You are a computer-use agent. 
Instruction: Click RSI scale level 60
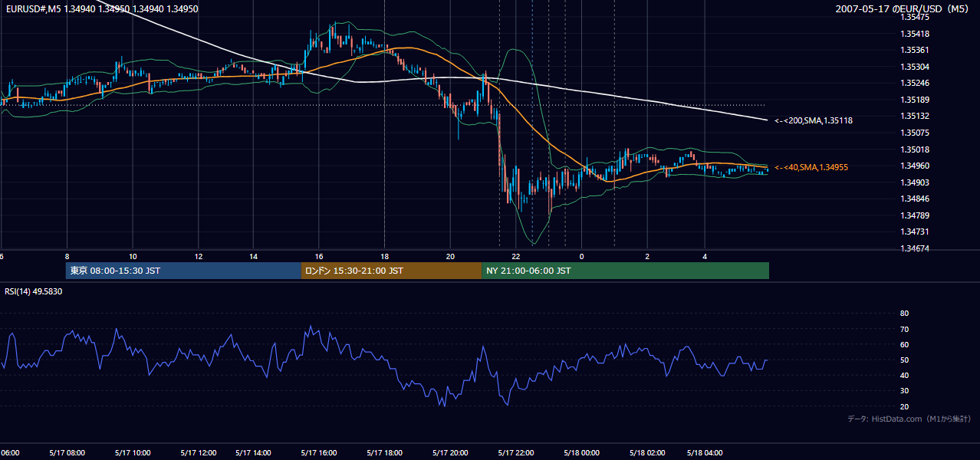tap(904, 344)
